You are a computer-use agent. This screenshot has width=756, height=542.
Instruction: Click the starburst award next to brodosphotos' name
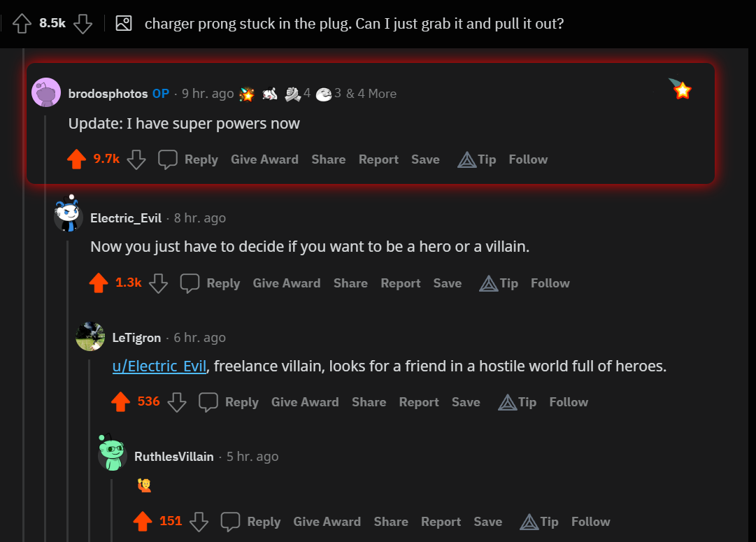click(246, 93)
